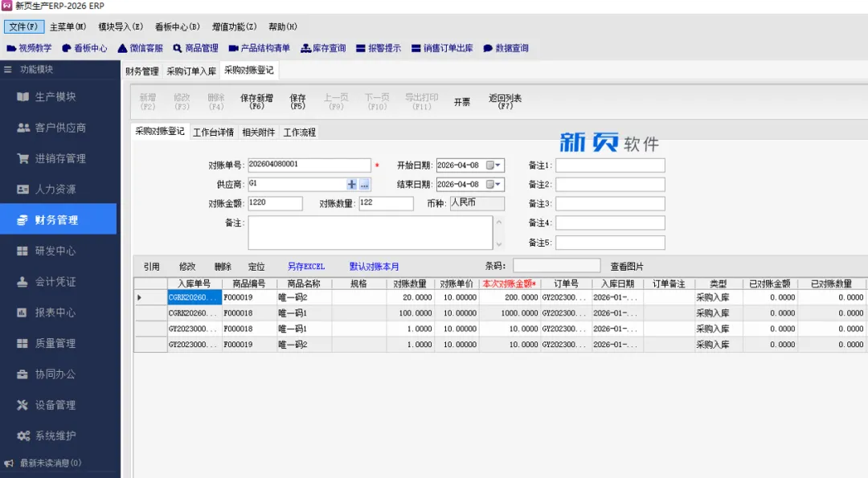Switch to the 工作台详情 tab
This screenshot has width=868, height=478.
click(213, 133)
